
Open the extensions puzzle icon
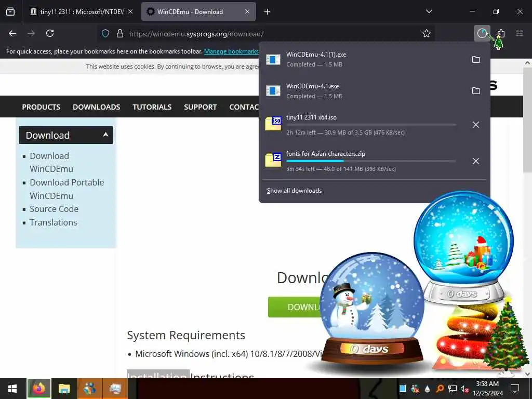point(501,33)
